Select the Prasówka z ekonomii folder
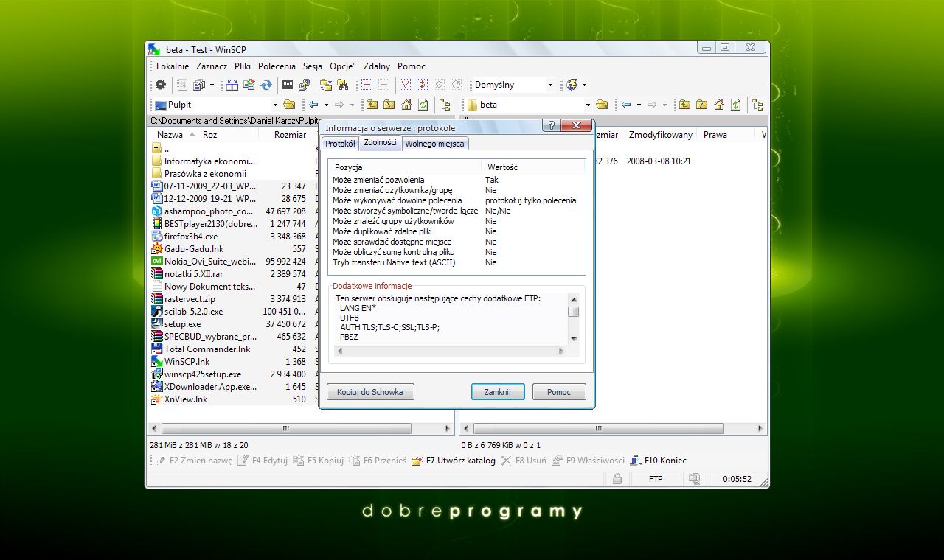This screenshot has width=944, height=560. pyautogui.click(x=205, y=174)
